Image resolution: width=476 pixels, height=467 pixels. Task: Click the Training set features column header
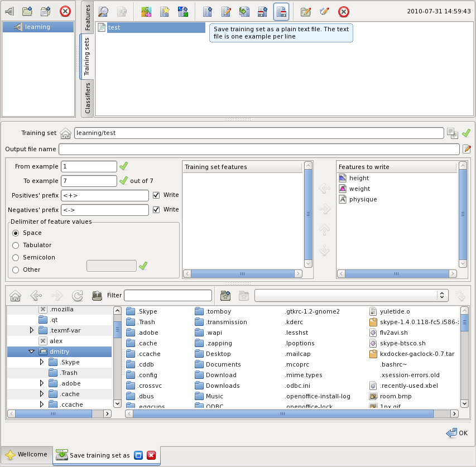tap(242, 167)
